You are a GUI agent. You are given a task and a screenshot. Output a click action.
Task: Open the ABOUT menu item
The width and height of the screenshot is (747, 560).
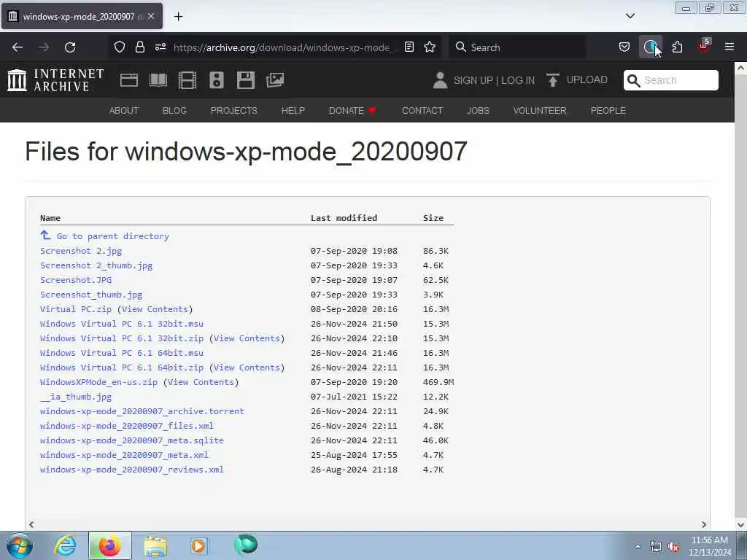point(124,111)
